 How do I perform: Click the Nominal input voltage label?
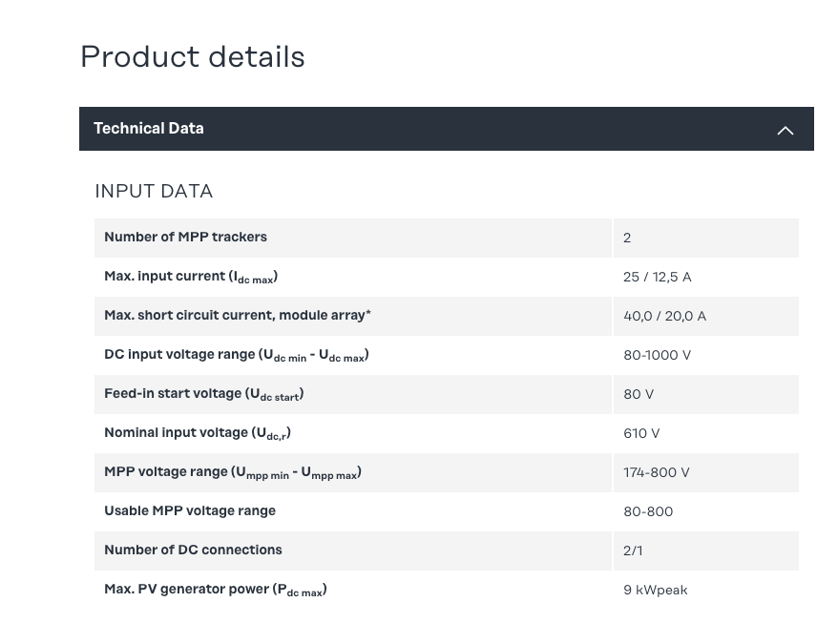(x=197, y=433)
